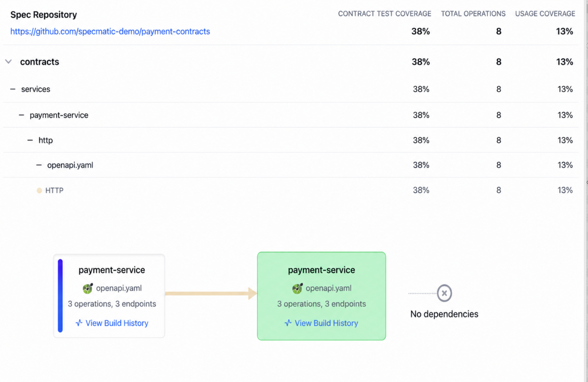Image resolution: width=588 pixels, height=382 pixels.
Task: Click the repository's total operations value 8
Action: [499, 31]
